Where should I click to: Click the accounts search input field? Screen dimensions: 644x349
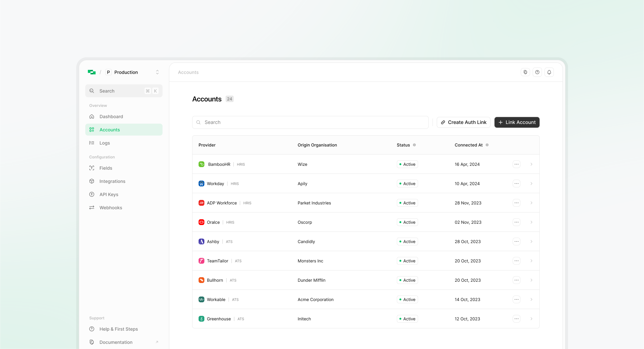tap(310, 122)
